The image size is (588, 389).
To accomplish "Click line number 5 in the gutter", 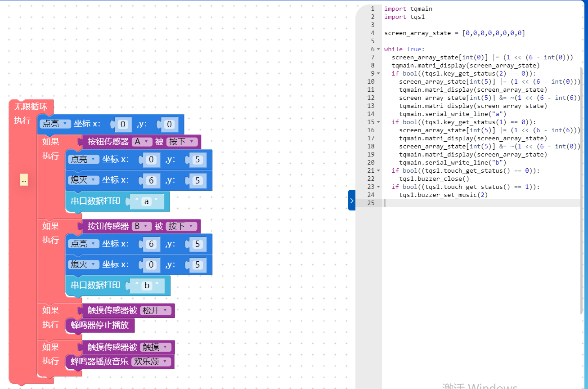I will (373, 41).
